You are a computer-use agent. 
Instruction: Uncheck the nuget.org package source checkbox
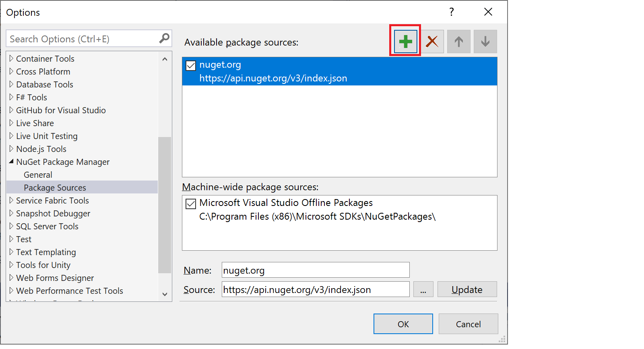tap(191, 65)
